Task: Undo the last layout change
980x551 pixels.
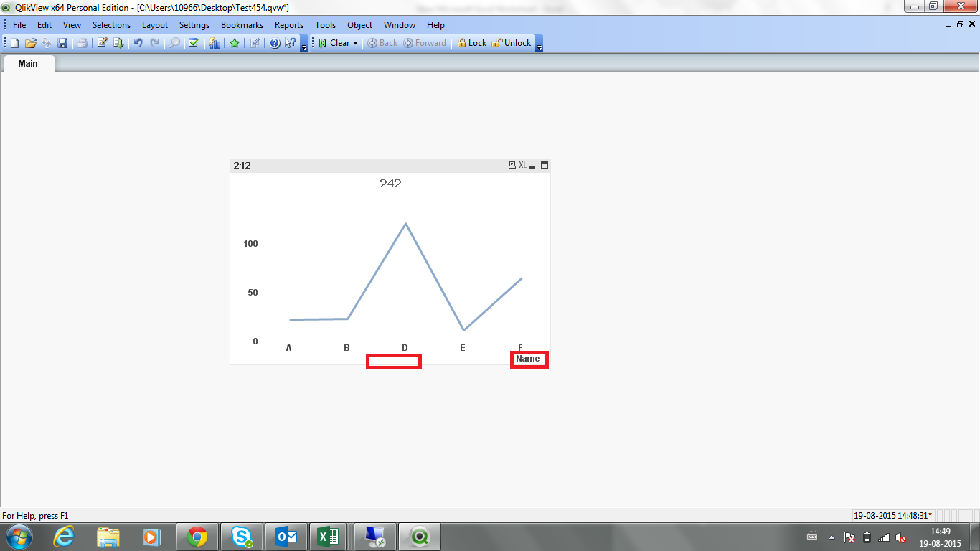Action: 138,43
